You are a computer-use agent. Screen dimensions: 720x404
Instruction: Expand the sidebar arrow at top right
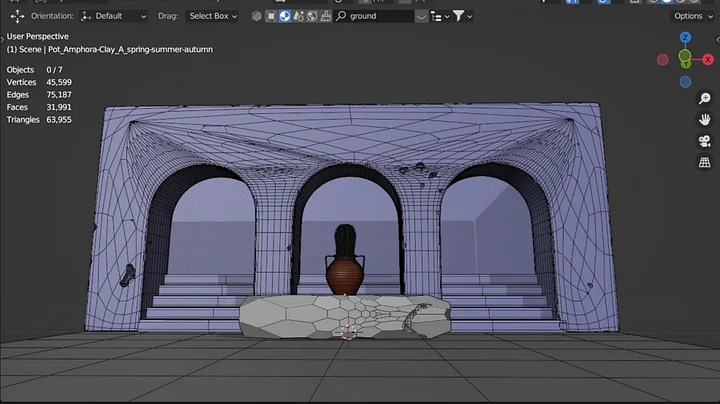(x=718, y=40)
